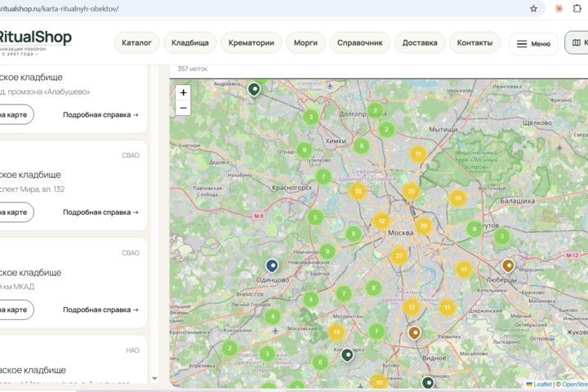Expand the green cluster 7 above Красногорск
This screenshot has width=588, height=392.
tap(323, 176)
